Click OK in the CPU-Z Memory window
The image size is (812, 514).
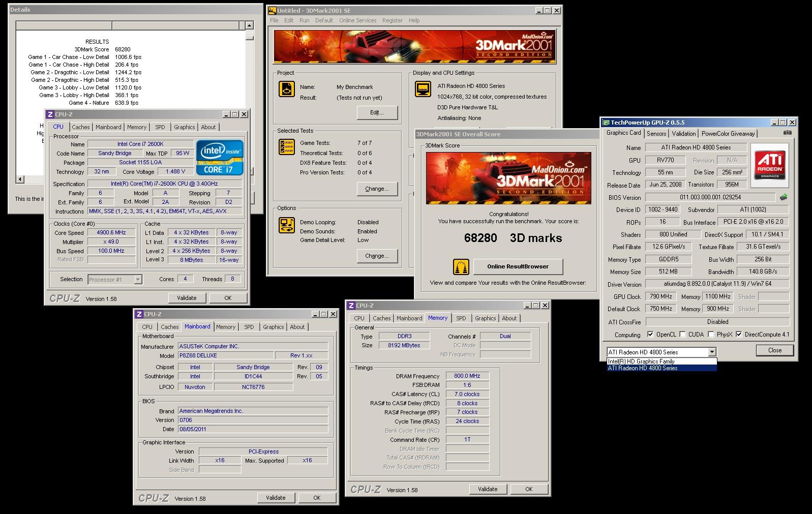(529, 489)
